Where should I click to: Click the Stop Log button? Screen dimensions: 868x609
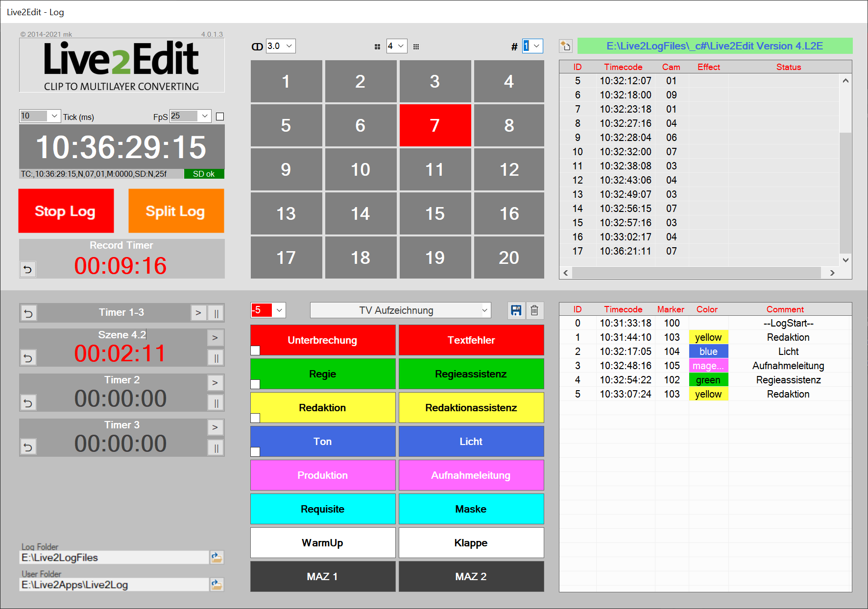click(x=66, y=211)
